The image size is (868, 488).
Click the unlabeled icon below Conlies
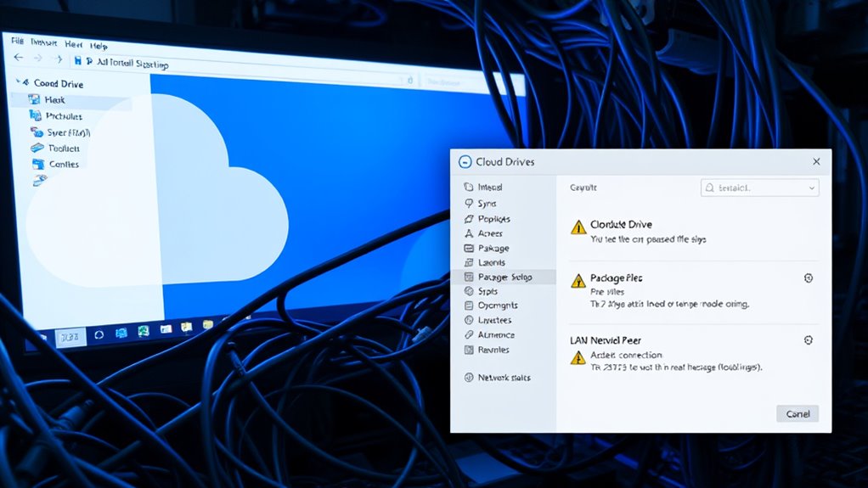pos(39,180)
